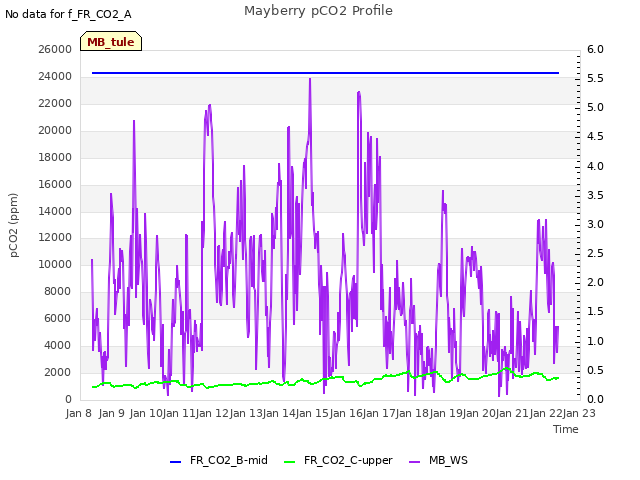Click the 24000 y-axis tick label

(x=55, y=76)
